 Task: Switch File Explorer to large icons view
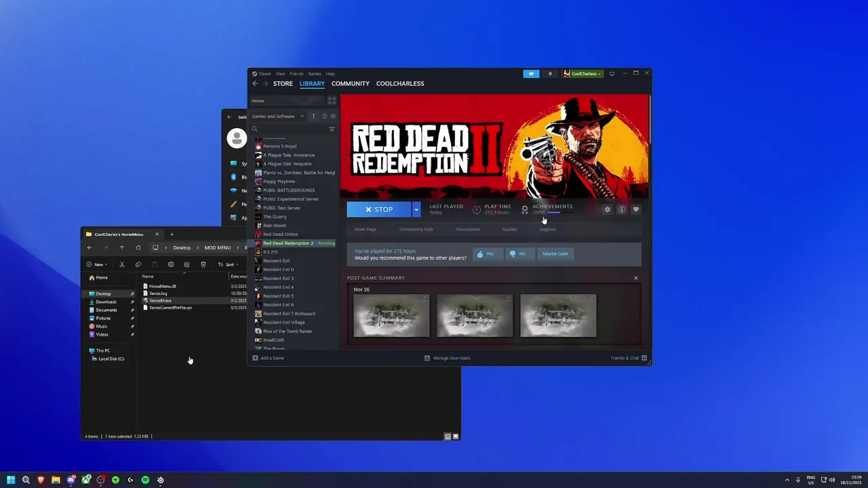pyautogui.click(x=456, y=436)
